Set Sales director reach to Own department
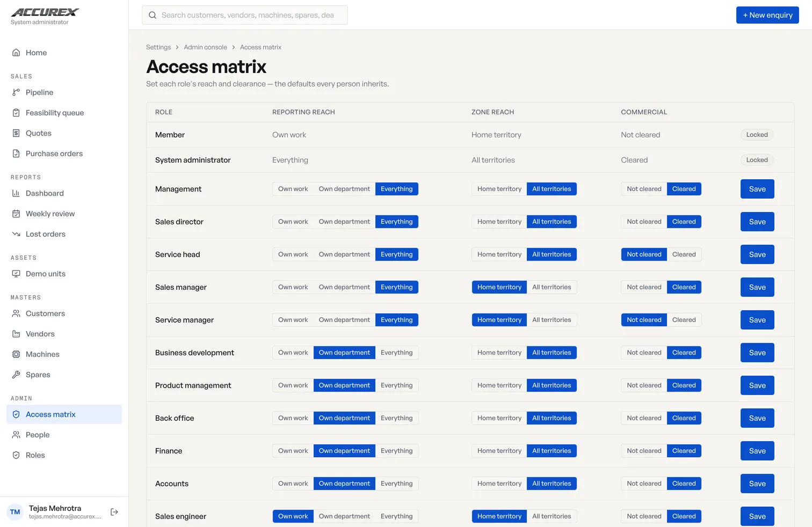812x527 pixels. click(344, 222)
